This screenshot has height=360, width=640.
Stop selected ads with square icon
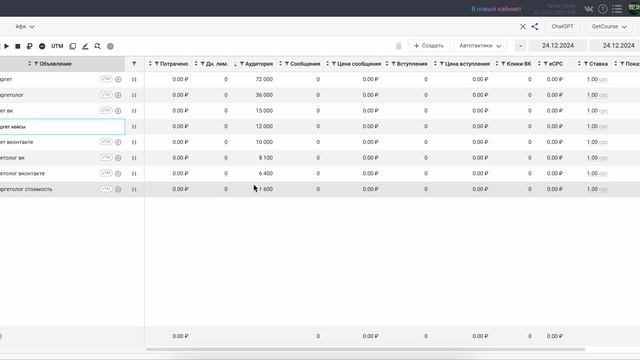tap(18, 46)
